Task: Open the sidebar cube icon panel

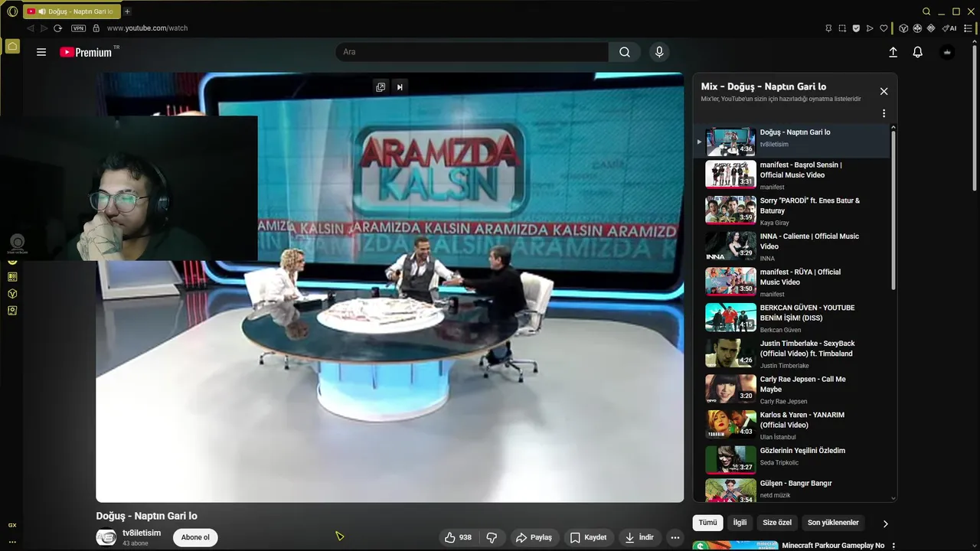Action: 12,294
